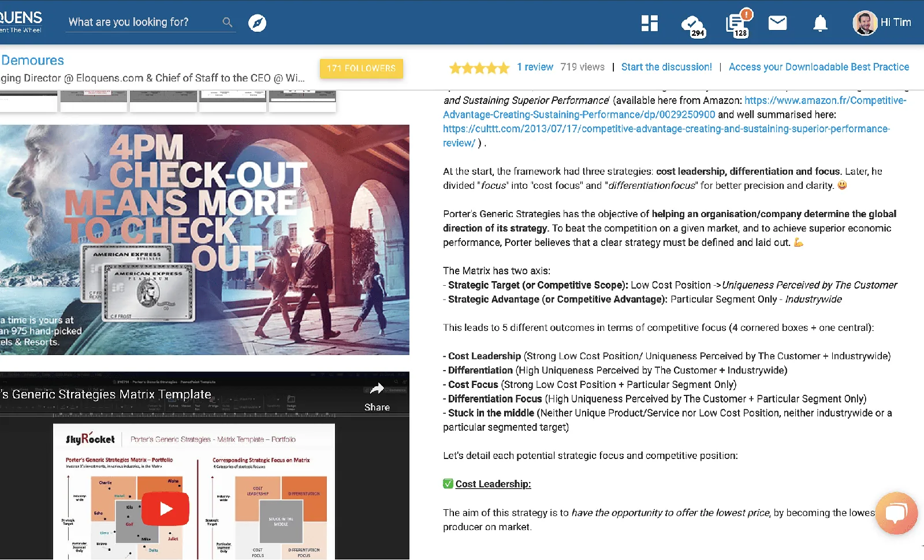
Task: Click the five-star rating
Action: point(479,68)
